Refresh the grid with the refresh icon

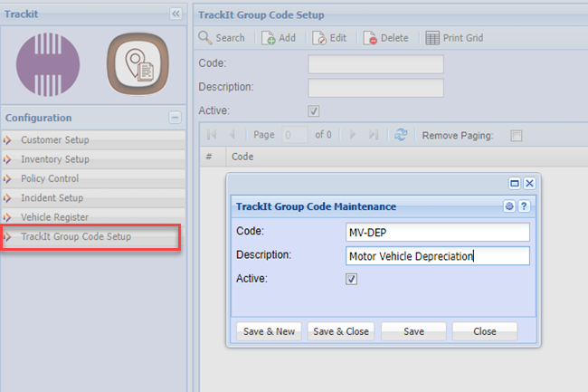[x=400, y=135]
